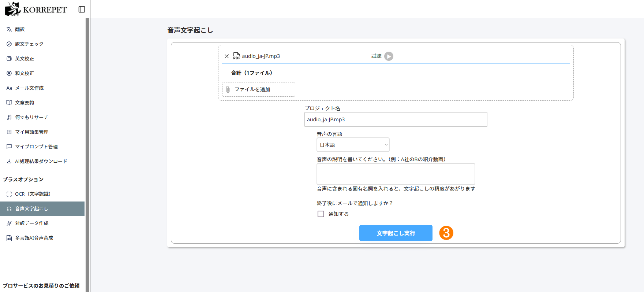Click the headphones icon for 音声文字起こし
644x292 pixels.
(x=9, y=209)
